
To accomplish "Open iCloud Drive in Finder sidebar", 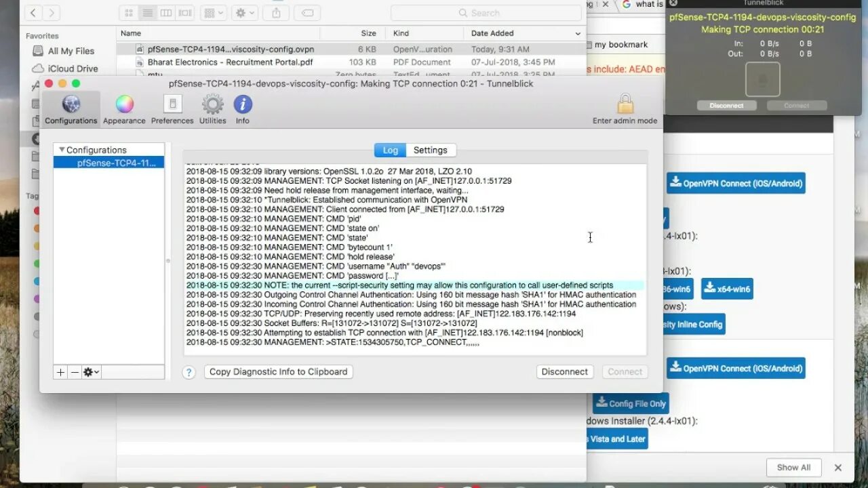I will [73, 68].
